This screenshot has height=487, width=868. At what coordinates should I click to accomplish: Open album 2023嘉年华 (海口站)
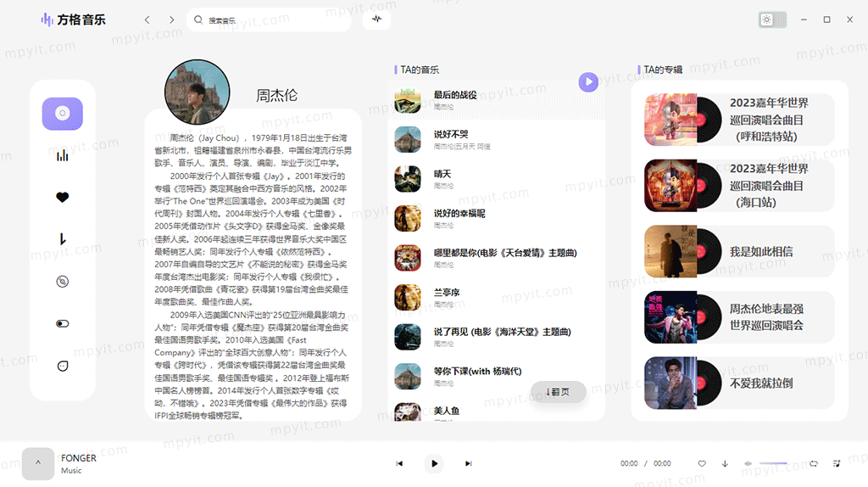(x=739, y=186)
